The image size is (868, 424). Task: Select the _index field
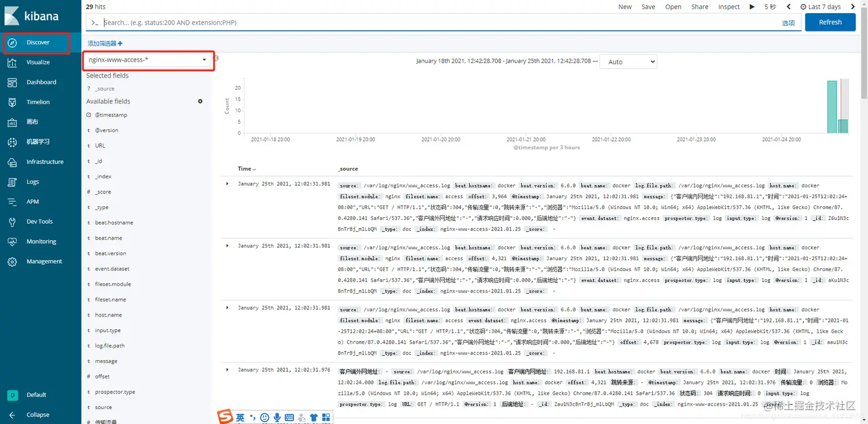(x=103, y=177)
